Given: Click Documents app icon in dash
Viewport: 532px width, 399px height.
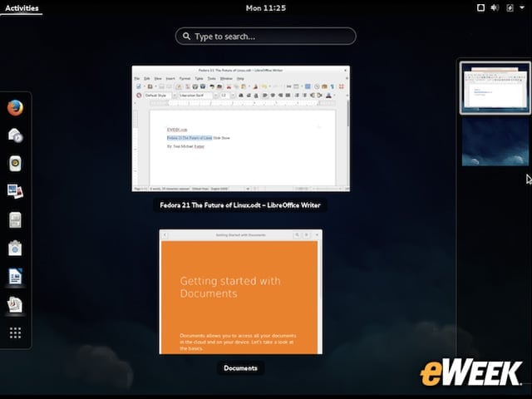Looking at the screenshot, I should point(15,305).
